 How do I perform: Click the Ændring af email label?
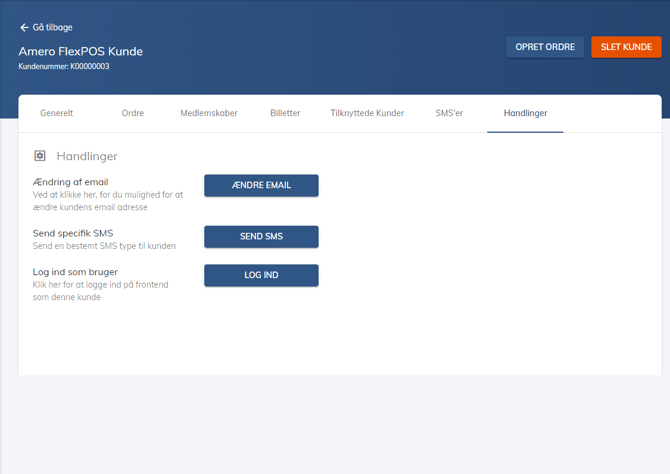pos(70,182)
